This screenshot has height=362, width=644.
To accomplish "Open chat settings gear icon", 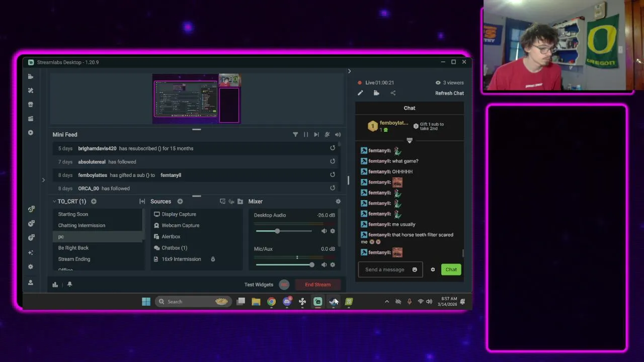I will [433, 269].
